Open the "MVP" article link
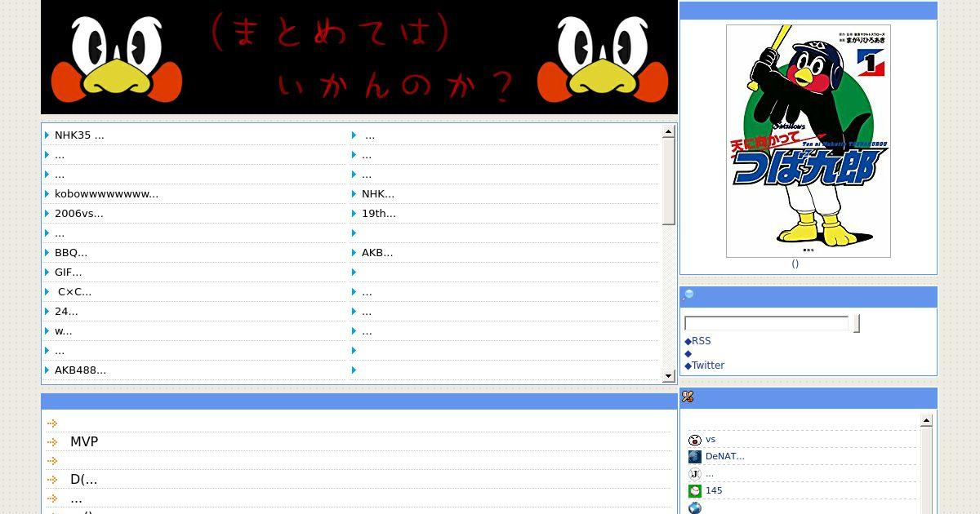This screenshot has width=980, height=514. [x=84, y=442]
